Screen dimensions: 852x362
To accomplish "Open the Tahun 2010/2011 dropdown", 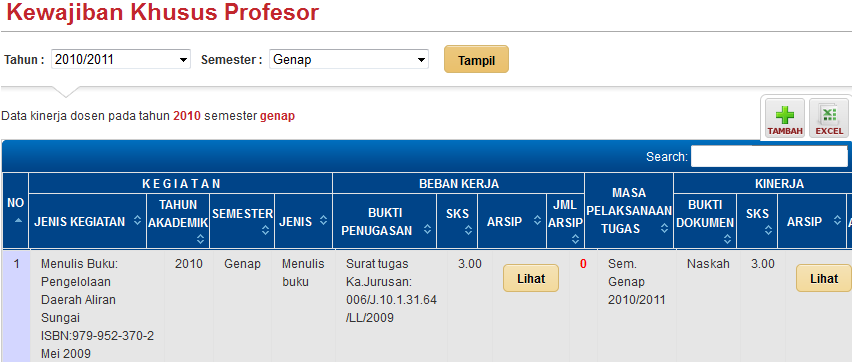I will pos(121,60).
